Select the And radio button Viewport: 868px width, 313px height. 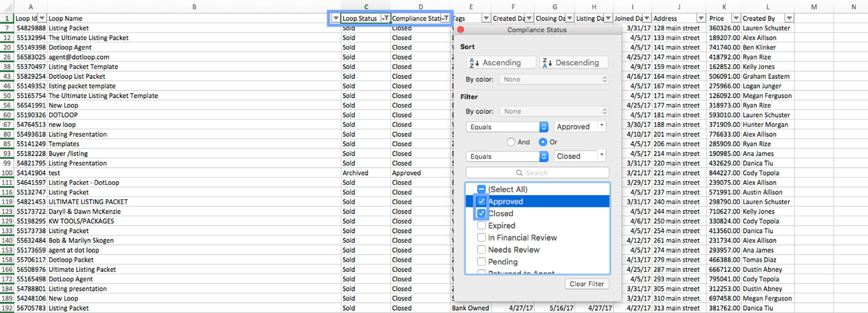pos(511,142)
